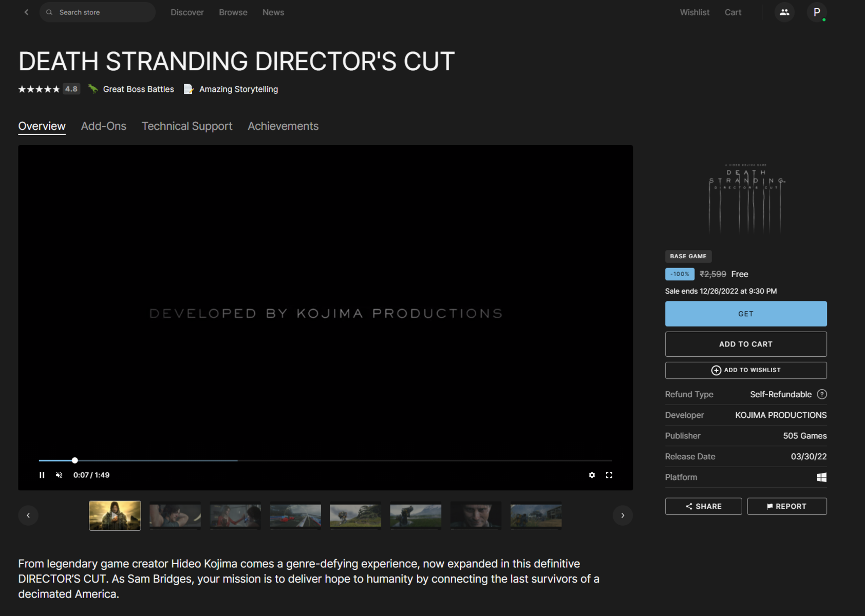Click the video progress bar handle
Viewport: 865px width, 616px height.
pos(75,460)
